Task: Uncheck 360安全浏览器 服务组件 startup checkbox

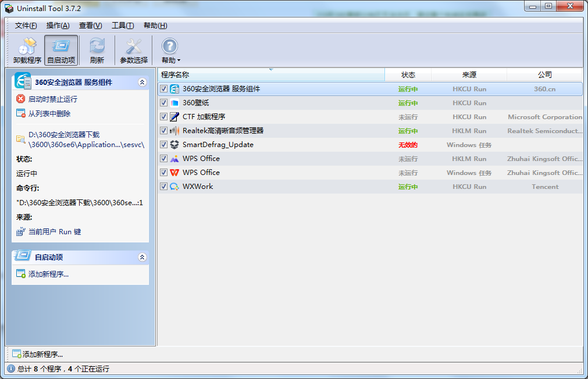Action: (163, 89)
